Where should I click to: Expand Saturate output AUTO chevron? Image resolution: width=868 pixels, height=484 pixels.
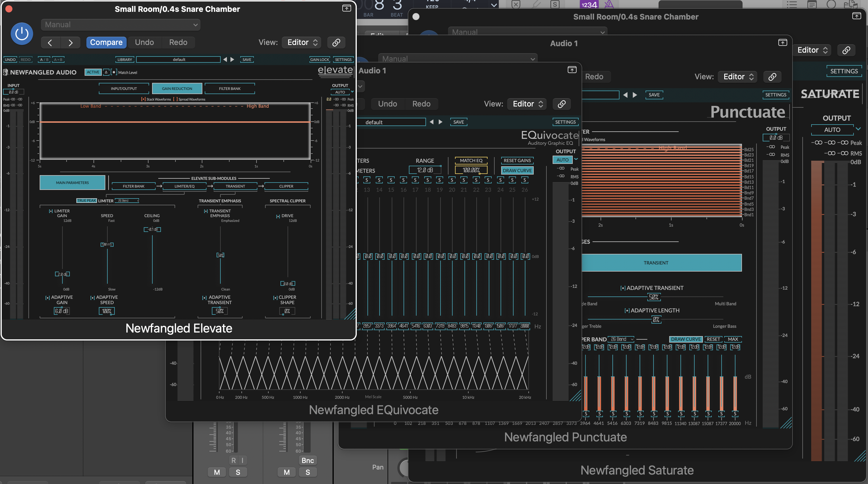tap(858, 129)
